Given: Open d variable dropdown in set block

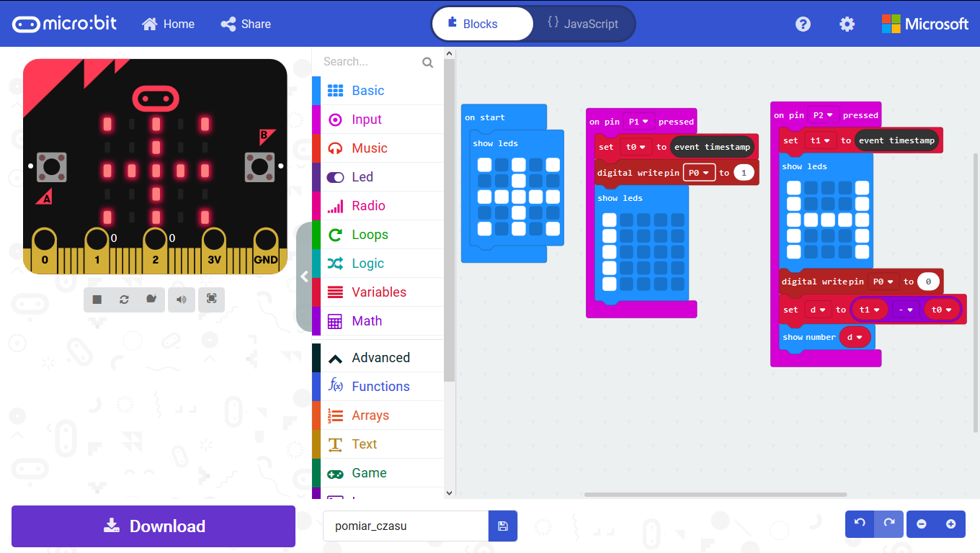Looking at the screenshot, I should pos(817,310).
